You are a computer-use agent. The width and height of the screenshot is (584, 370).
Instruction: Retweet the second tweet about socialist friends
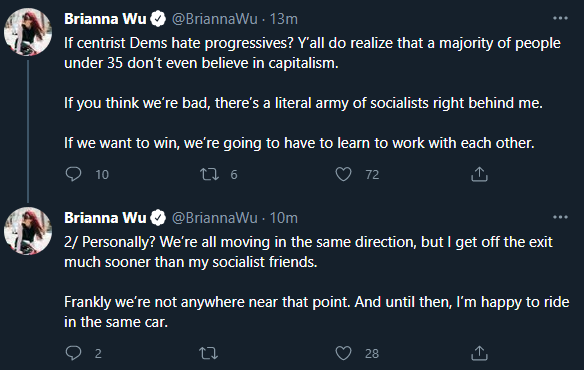coord(209,353)
